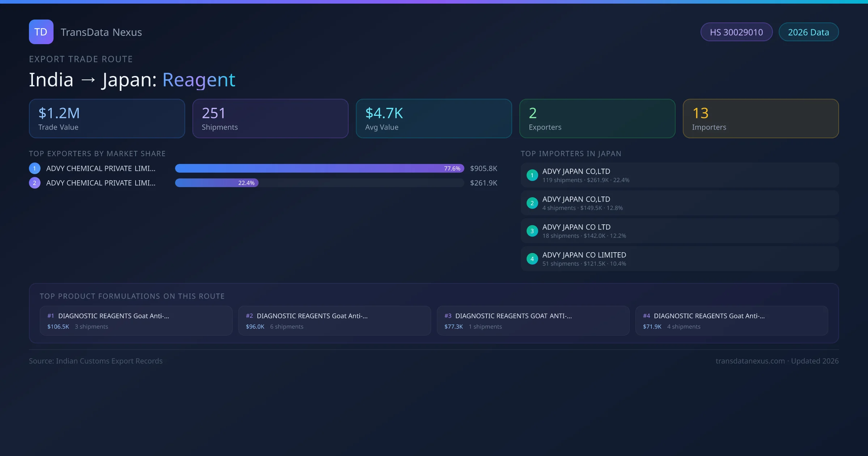
Task: Click the green rank 2 importer badge
Action: tap(532, 203)
